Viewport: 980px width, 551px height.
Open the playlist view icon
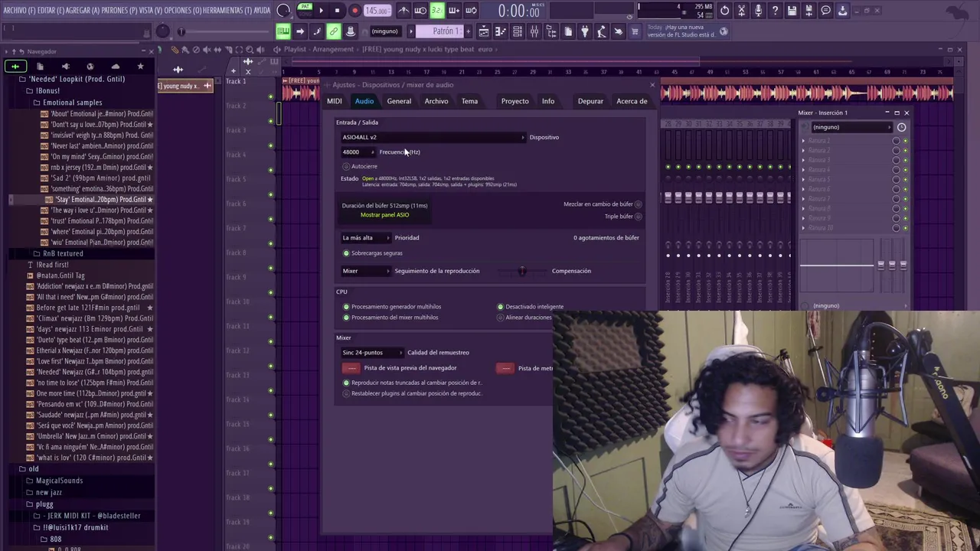(483, 31)
